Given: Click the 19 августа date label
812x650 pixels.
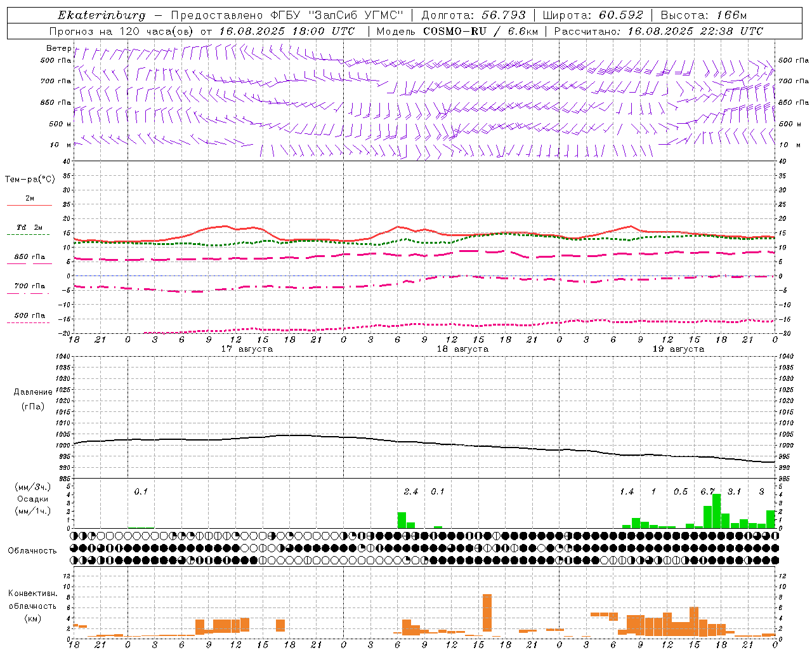Looking at the screenshot, I should pos(678,349).
